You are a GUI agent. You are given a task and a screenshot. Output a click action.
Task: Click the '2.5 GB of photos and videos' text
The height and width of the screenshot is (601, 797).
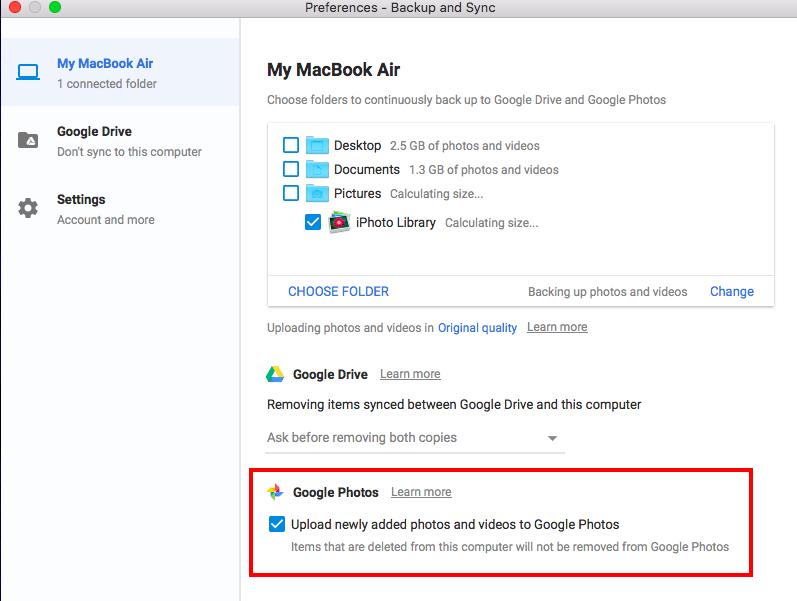pos(465,146)
